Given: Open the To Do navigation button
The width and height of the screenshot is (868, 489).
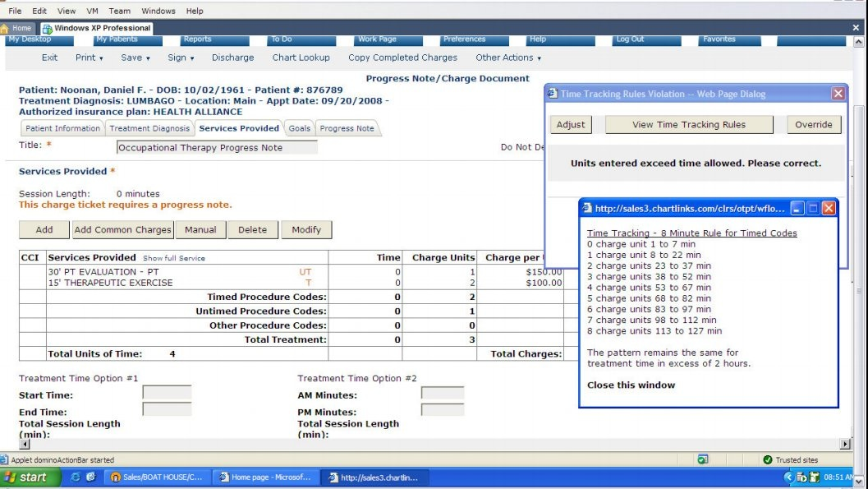Looking at the screenshot, I should coord(302,40).
